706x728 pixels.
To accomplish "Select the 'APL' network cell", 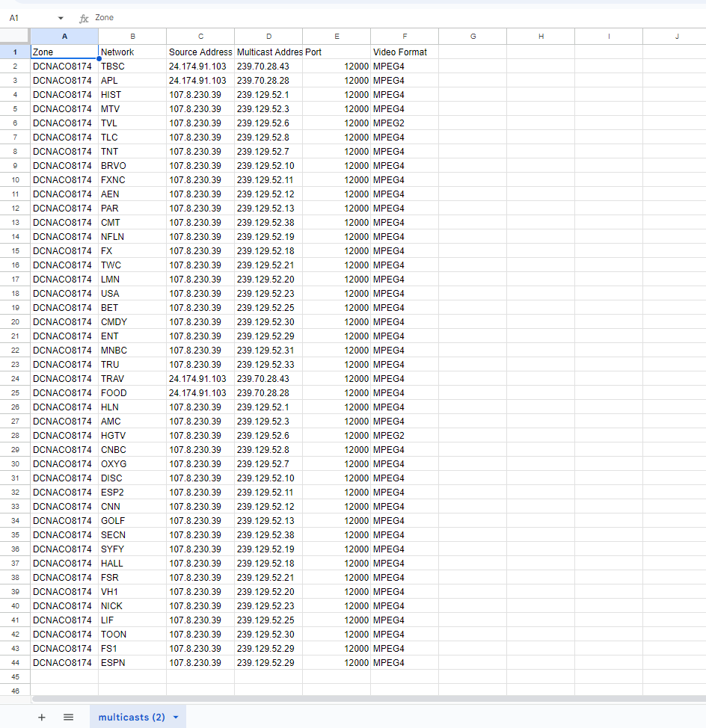I will [x=132, y=80].
